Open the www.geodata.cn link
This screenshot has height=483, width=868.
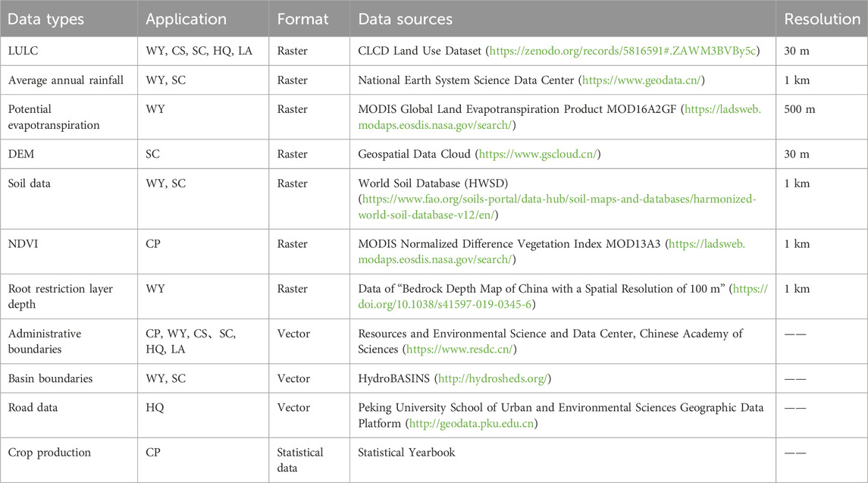(641, 80)
